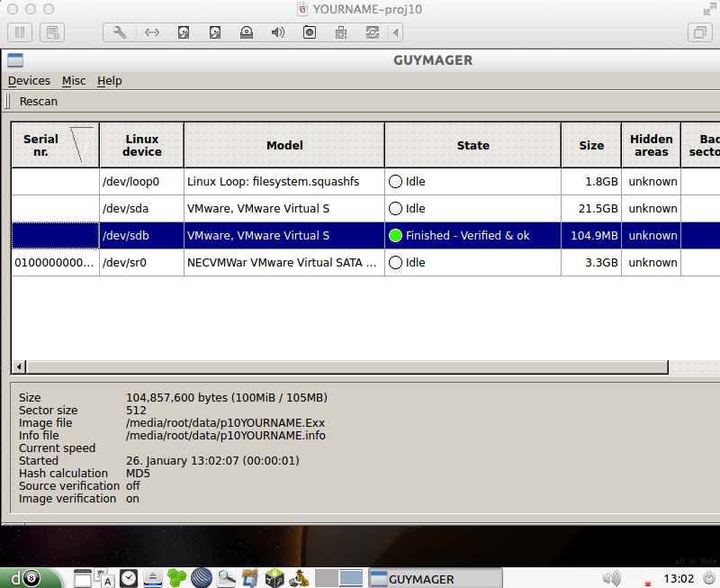Click the Idle status circle for /dev/sda

395,209
